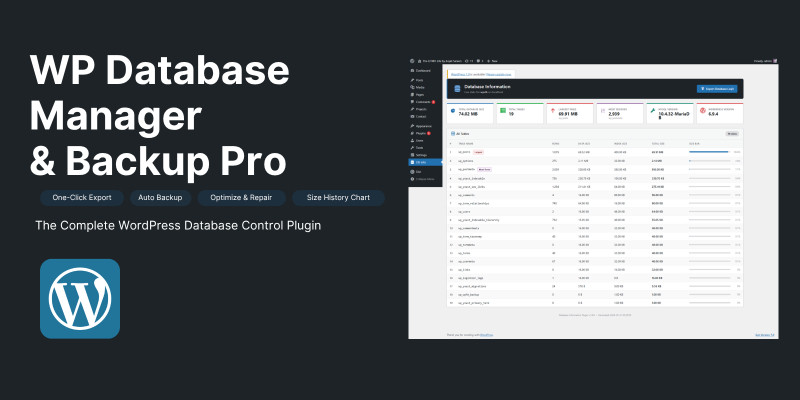
Task: Click the WordPress Version card icon
Action: [x=703, y=110]
